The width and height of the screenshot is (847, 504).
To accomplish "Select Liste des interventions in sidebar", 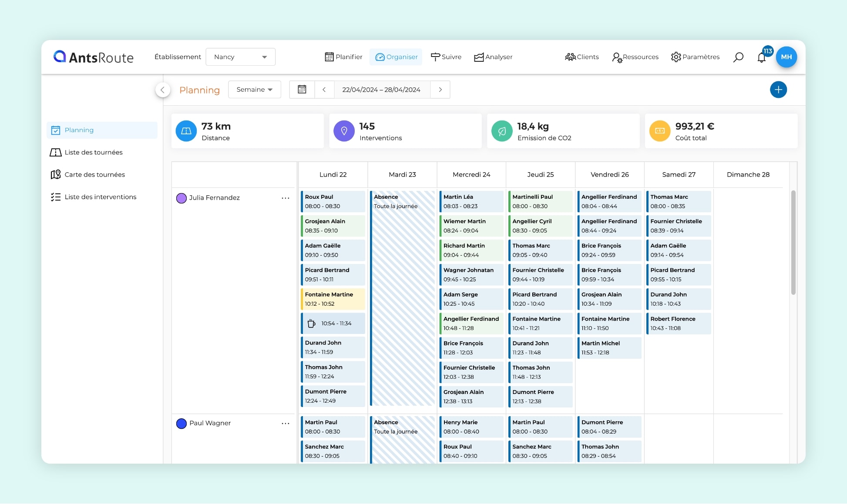I will (x=100, y=197).
